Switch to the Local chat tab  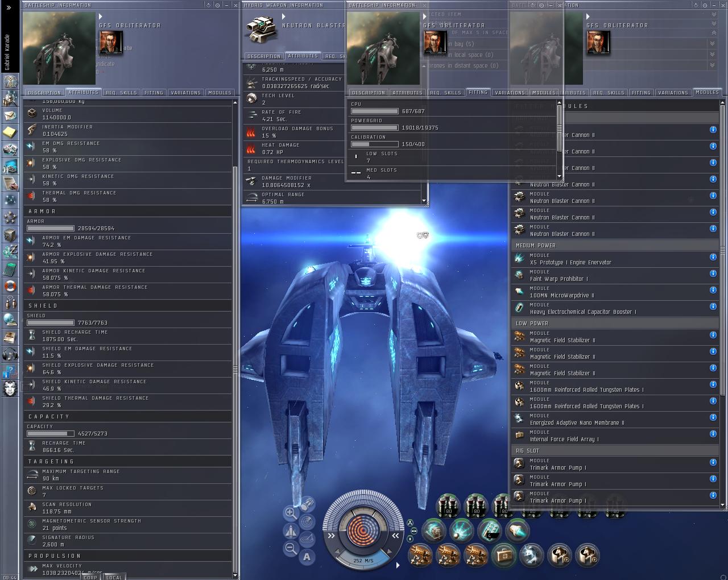pyautogui.click(x=114, y=577)
